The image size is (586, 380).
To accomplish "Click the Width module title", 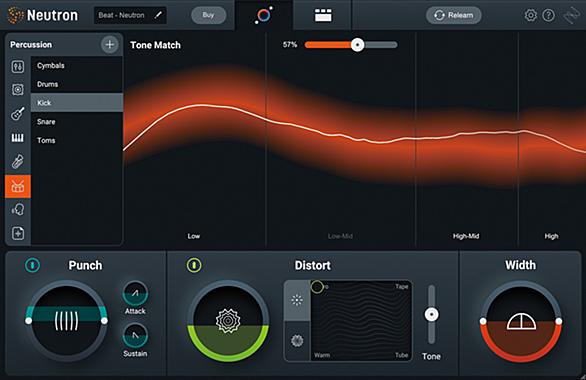I will 520,265.
